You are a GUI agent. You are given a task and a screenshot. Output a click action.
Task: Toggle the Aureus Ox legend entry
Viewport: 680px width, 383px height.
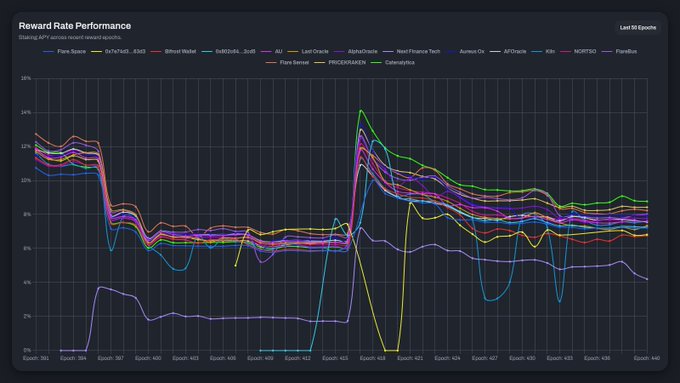[x=465, y=51]
